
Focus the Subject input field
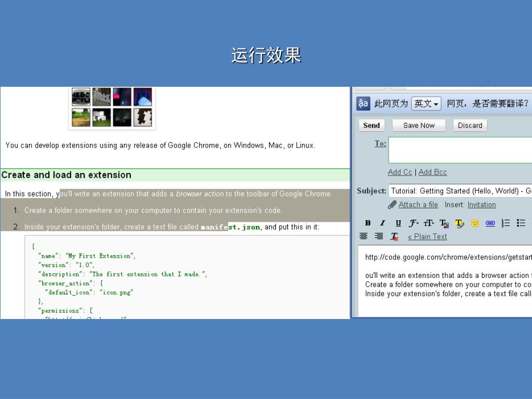[x=460, y=191]
